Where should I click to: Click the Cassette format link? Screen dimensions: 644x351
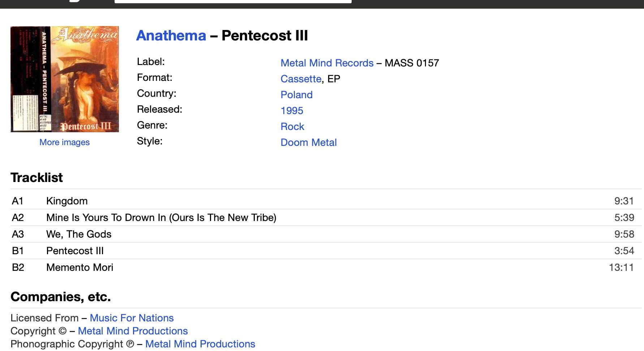click(x=301, y=79)
